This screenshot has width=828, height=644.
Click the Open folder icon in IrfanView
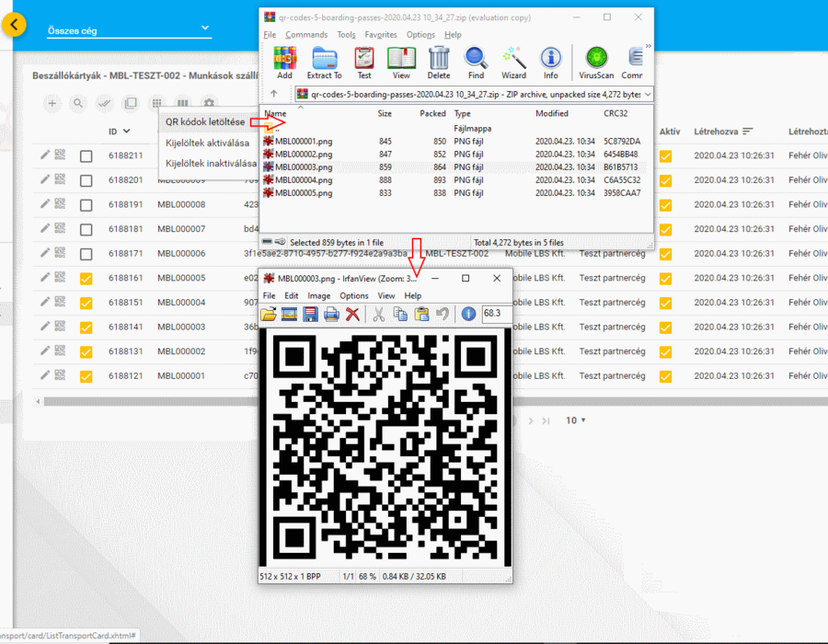(x=269, y=314)
